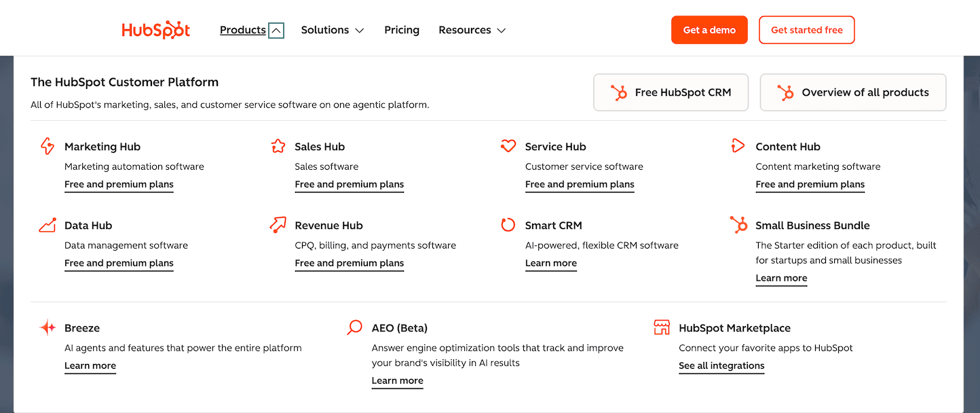Open Data Hub Free and premium plans link
Screen dimensions: 980x413
click(119, 263)
